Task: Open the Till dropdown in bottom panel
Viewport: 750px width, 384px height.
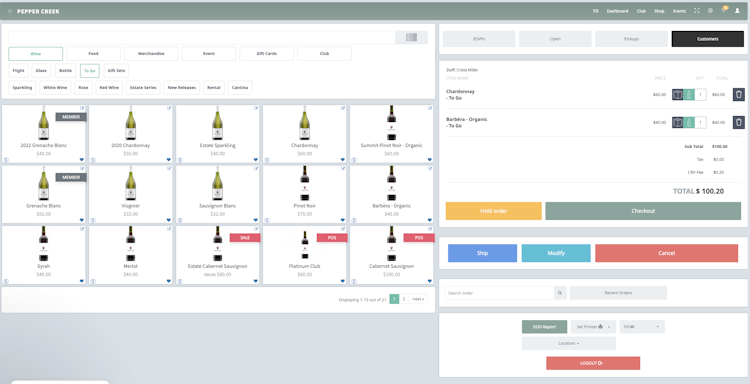Action: 642,327
